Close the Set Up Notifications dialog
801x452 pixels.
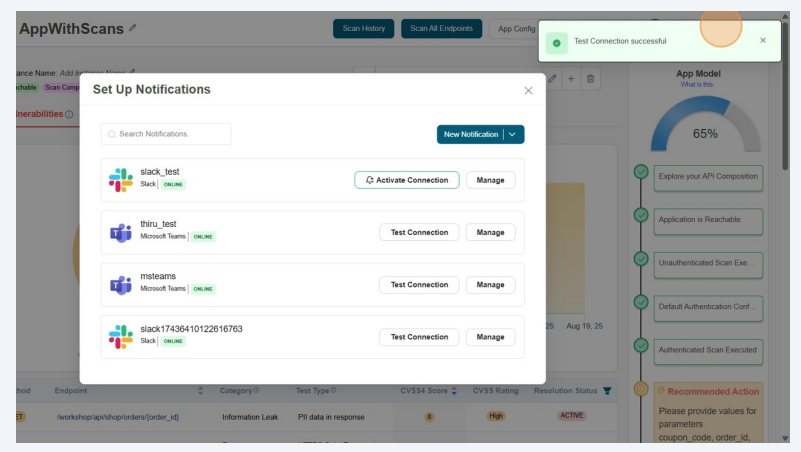click(528, 91)
